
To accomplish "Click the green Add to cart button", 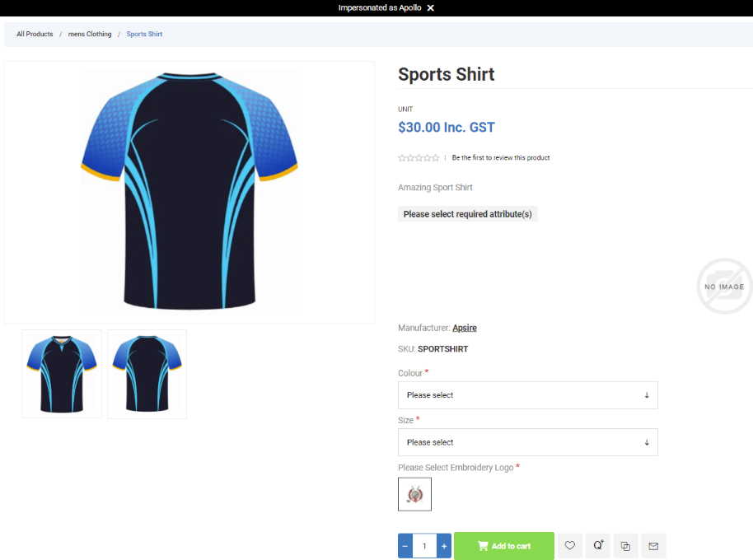I will [x=504, y=545].
